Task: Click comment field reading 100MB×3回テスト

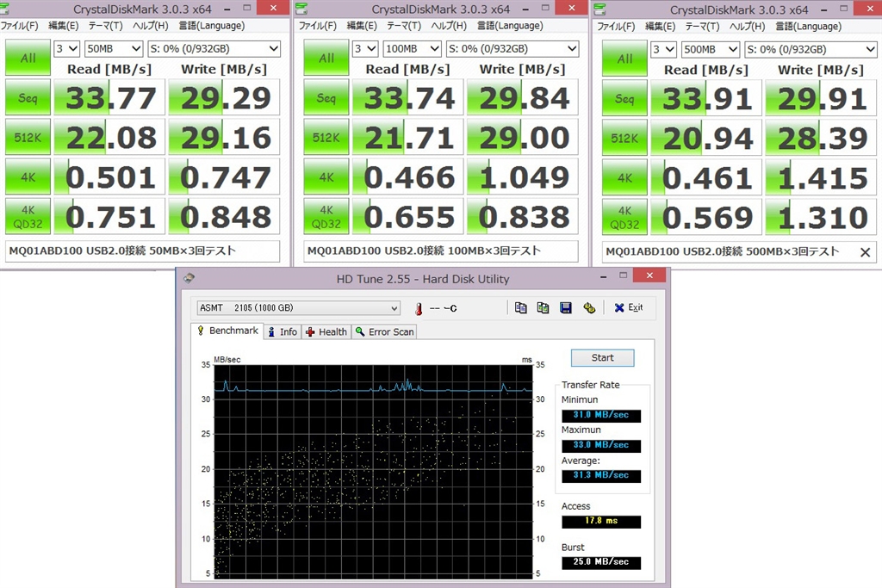Action: point(440,251)
